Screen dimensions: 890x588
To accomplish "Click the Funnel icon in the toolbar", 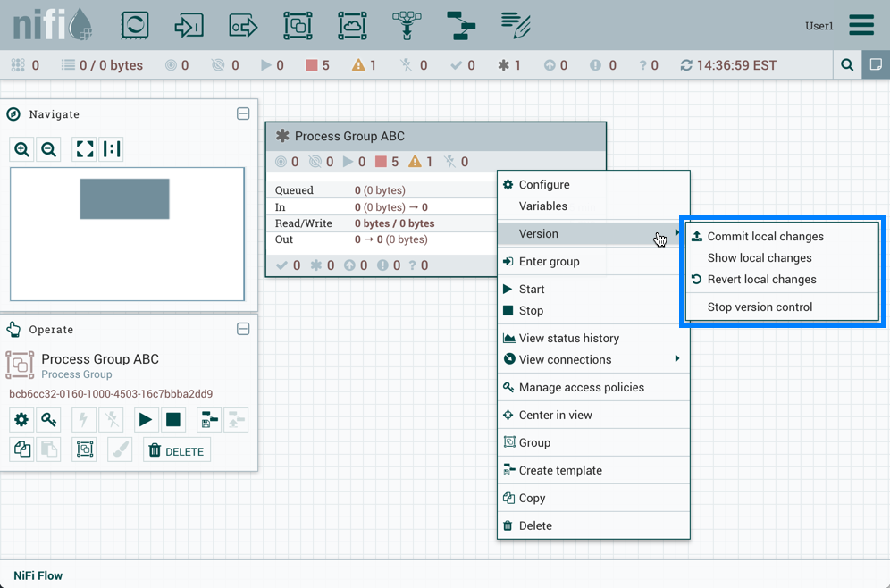I will point(407,26).
